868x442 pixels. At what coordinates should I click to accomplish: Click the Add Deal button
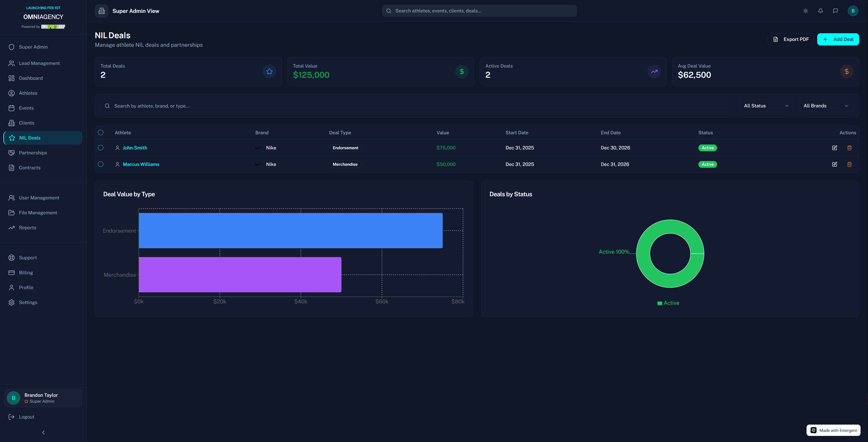(x=838, y=39)
